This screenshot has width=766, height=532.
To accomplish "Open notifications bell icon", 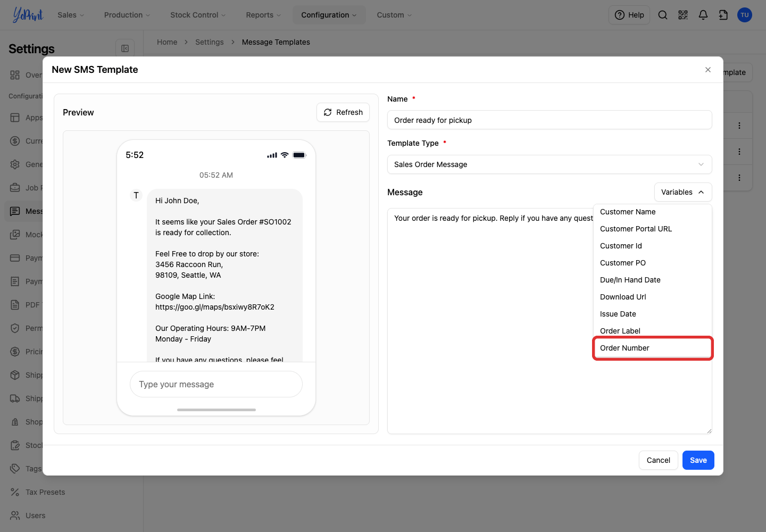I will point(703,15).
